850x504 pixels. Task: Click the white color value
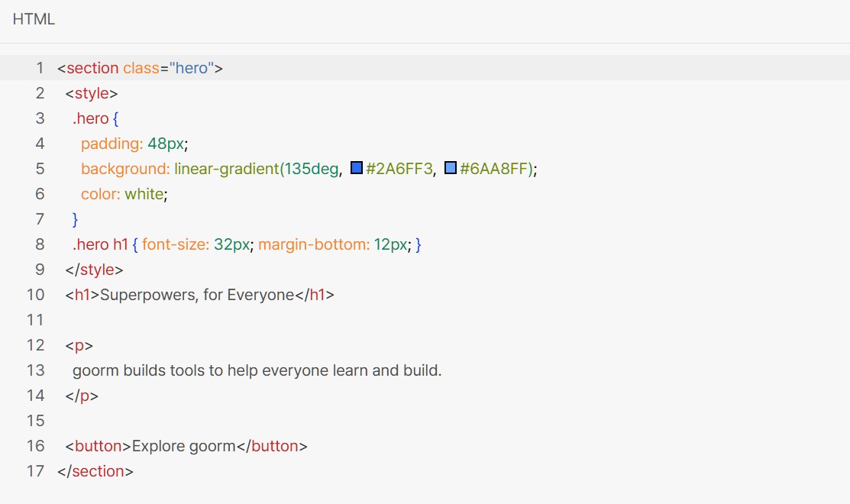144,194
